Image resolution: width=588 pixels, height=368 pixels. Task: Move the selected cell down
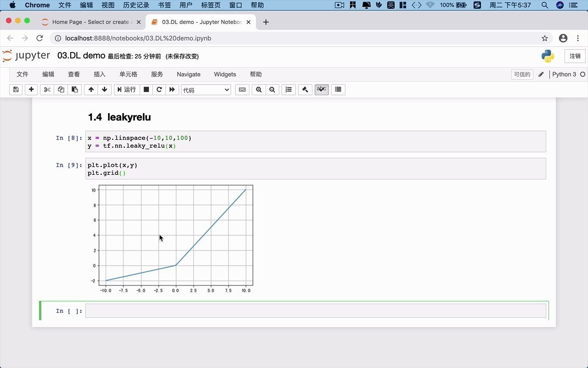[x=104, y=90]
